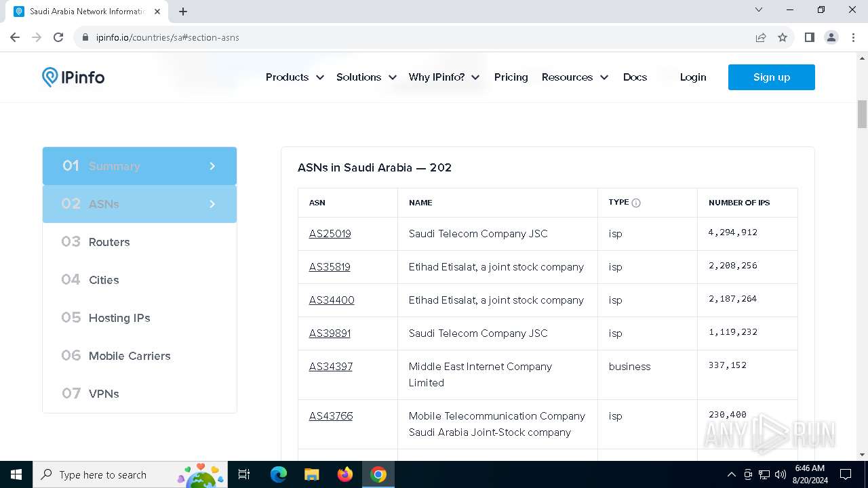The width and height of the screenshot is (868, 488).
Task: Expand the Why IPinfo? menu
Action: click(444, 77)
